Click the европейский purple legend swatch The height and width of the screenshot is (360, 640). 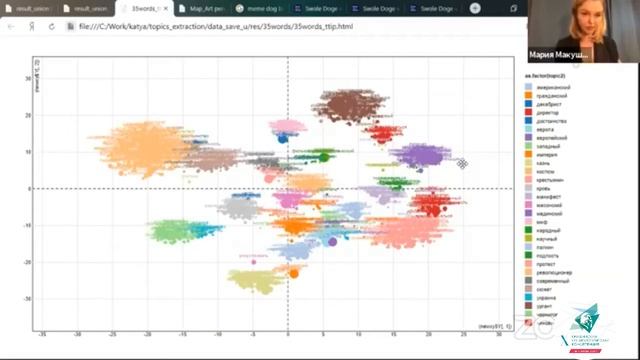528,138
